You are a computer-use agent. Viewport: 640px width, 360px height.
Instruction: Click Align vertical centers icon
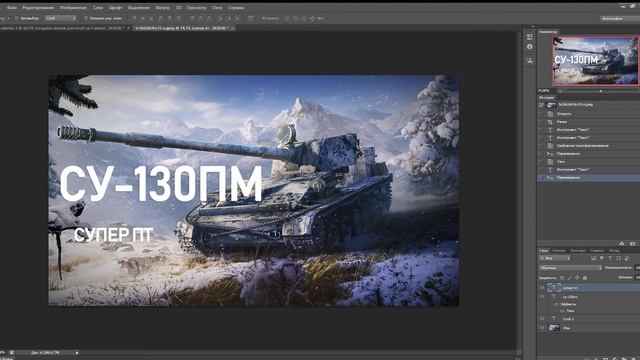pos(142,18)
